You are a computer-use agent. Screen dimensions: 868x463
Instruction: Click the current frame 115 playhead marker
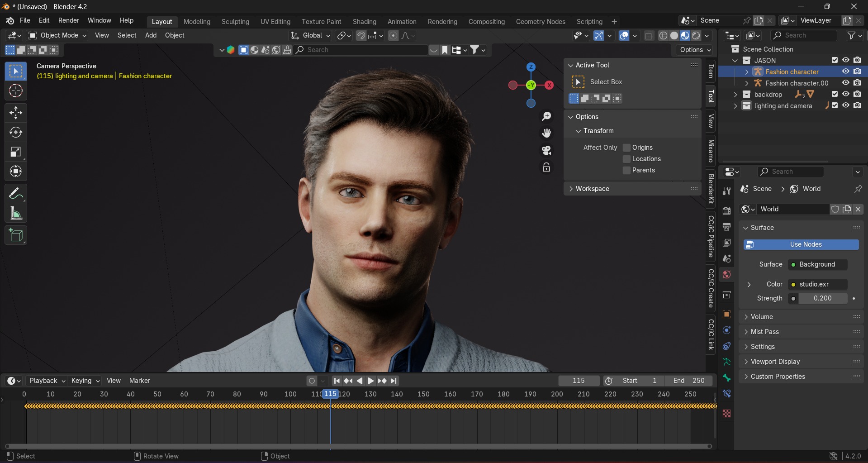tap(331, 394)
